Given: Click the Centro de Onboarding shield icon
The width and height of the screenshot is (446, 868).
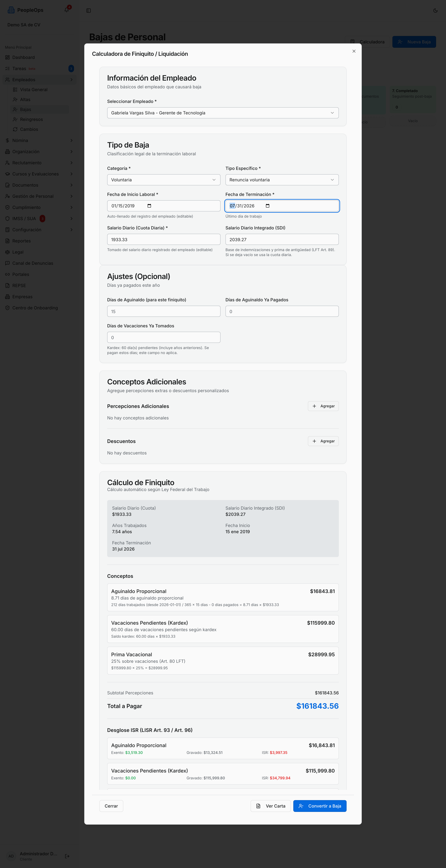Looking at the screenshot, I should 7,308.
